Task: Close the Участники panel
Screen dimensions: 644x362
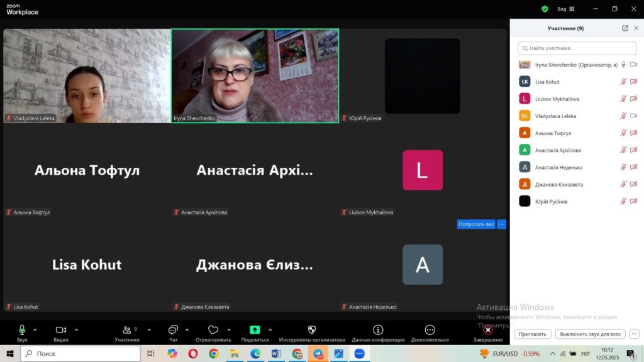Action: 636,28
